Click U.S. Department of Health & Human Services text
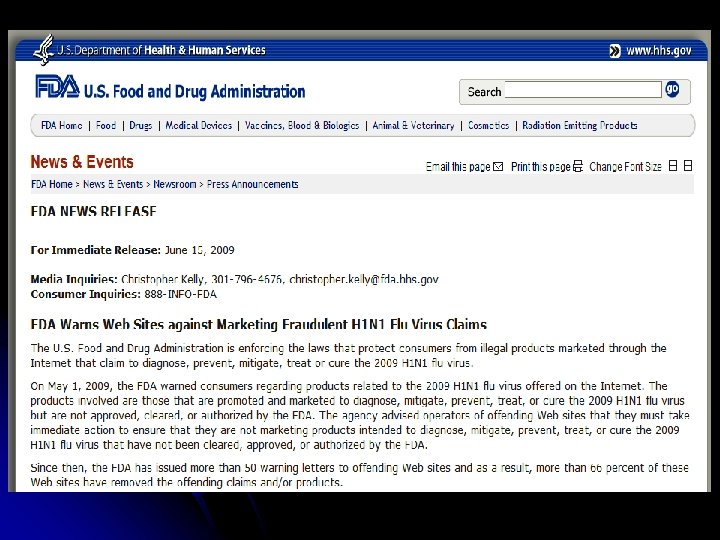720x540 pixels. click(161, 50)
